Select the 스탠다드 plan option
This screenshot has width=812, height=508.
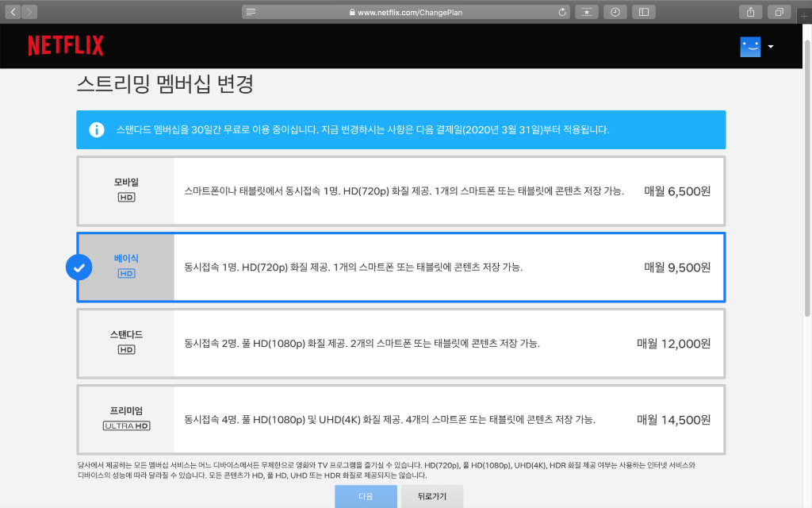[x=400, y=343]
